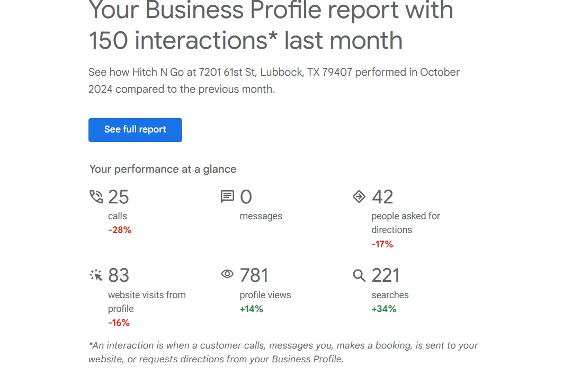Select the 25 calls number
The width and height of the screenshot is (563, 392).
pyautogui.click(x=119, y=197)
